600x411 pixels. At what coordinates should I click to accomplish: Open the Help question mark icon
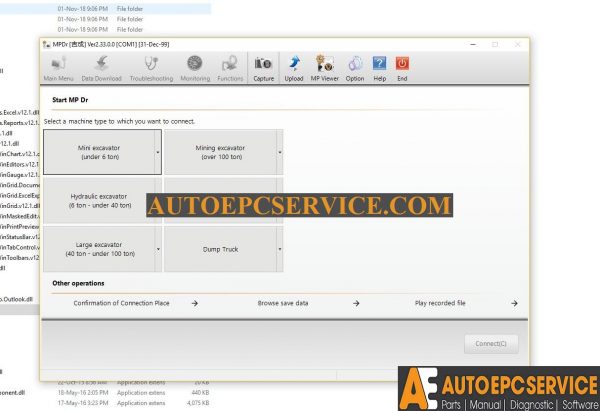[x=379, y=68]
